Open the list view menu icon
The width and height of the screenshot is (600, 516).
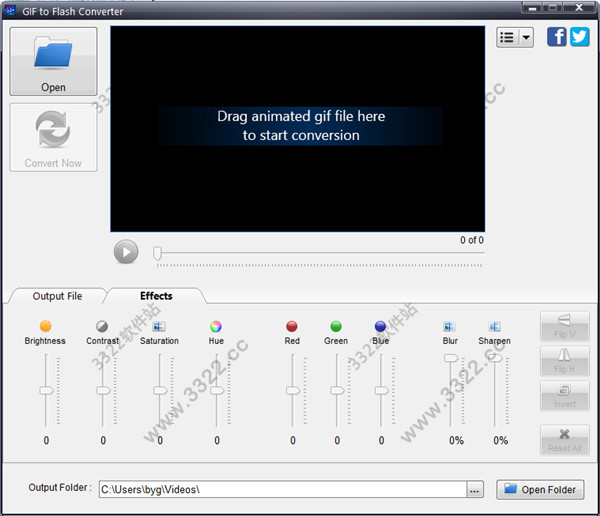(507, 38)
